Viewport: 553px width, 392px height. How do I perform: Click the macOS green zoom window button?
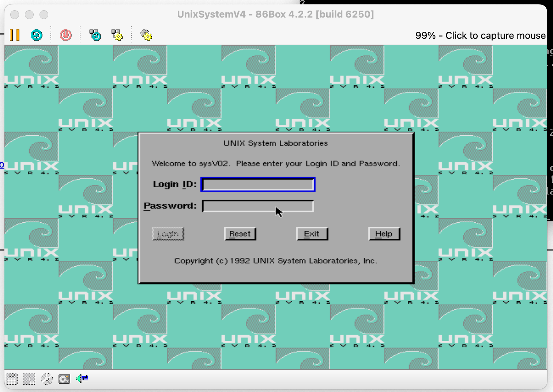44,15
